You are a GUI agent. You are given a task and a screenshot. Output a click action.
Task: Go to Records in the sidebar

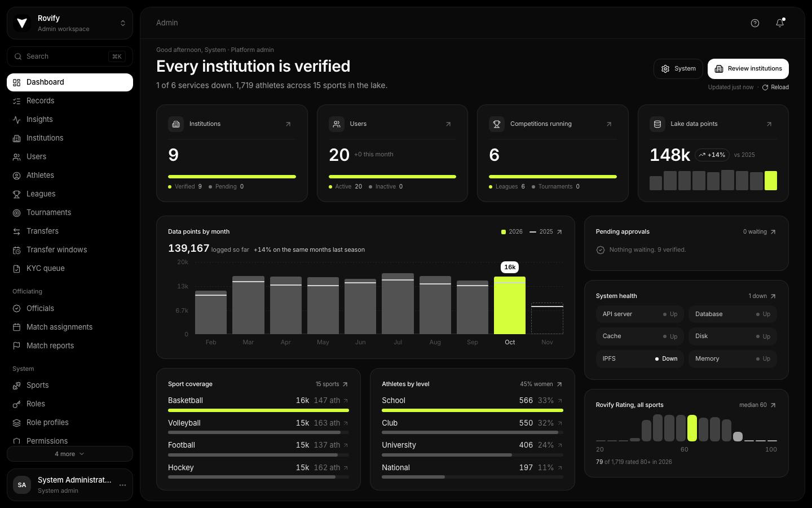70,101
